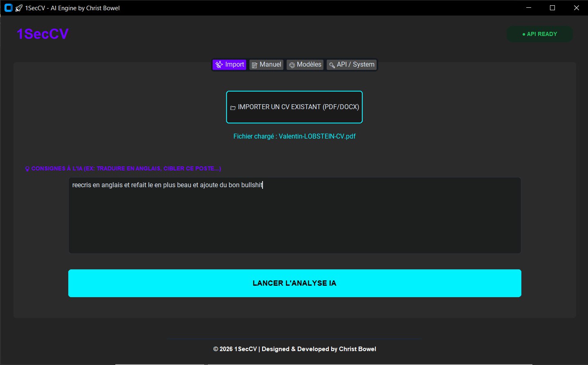Screen dimensions: 588x365
Task: Click the lightbulb icon next to Consignes label
Action: coord(27,168)
